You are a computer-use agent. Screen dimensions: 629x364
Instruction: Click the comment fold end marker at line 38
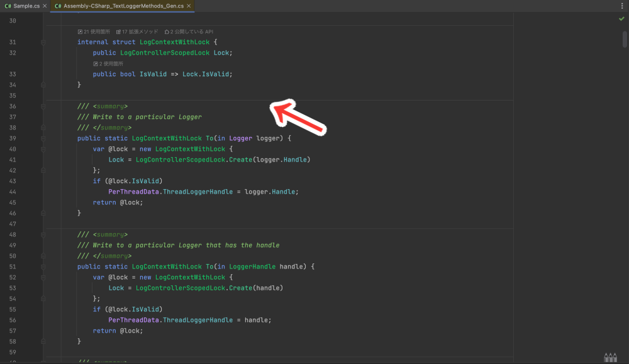(43, 128)
